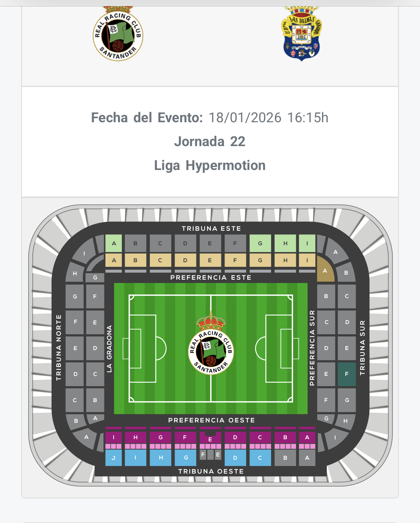Select light green section G in Tribuna Este
The height and width of the screenshot is (523, 420).
point(260,244)
